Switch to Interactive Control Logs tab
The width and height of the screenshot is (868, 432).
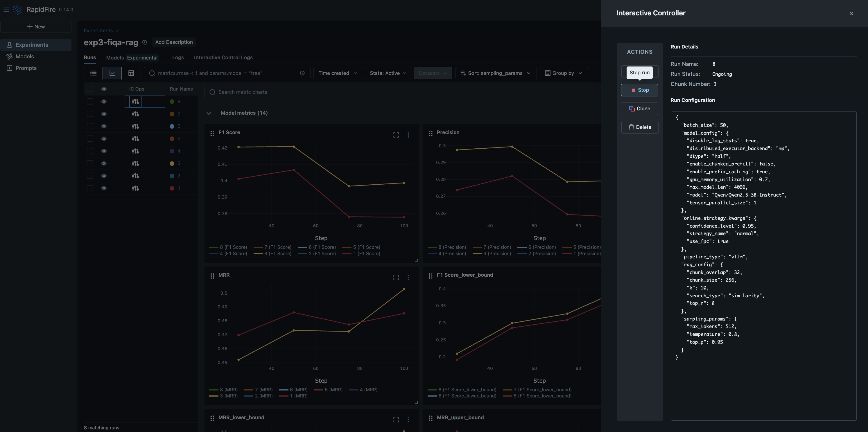coord(223,57)
